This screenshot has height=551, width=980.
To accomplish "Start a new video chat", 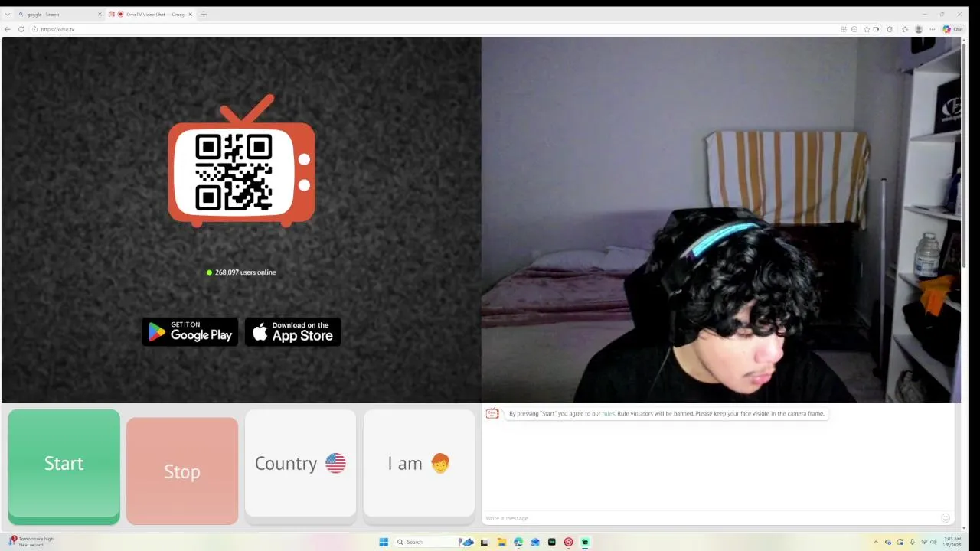I will 64,465.
